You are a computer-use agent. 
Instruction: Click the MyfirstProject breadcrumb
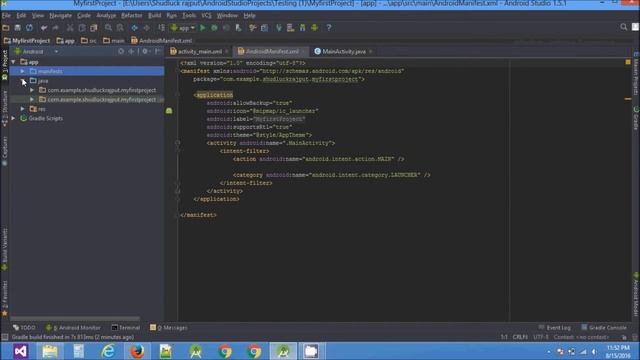click(x=27, y=41)
